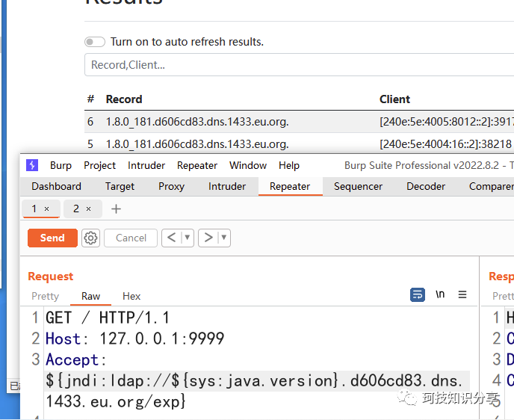This screenshot has width=514, height=420.
Task: Close Repeater tab 2
Action: [88, 209]
